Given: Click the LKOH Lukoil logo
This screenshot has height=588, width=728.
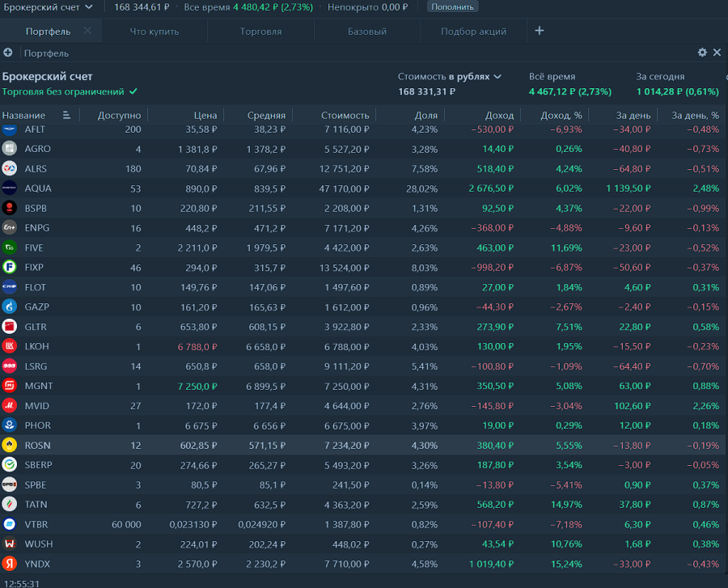Looking at the screenshot, I should pyautogui.click(x=9, y=346).
